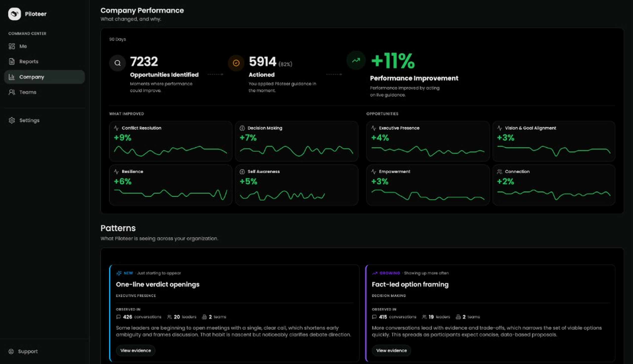The height and width of the screenshot is (364, 633).
Task: Click the Support link
Action: pyautogui.click(x=23, y=351)
